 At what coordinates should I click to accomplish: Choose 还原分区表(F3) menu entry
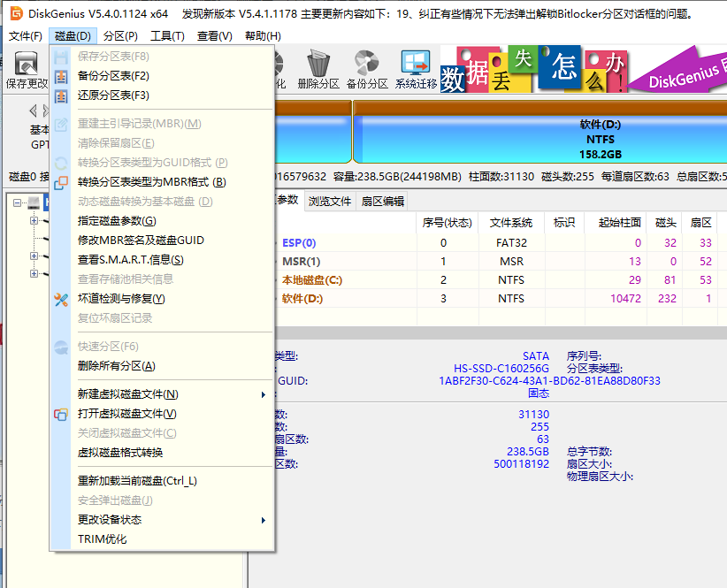(x=115, y=96)
